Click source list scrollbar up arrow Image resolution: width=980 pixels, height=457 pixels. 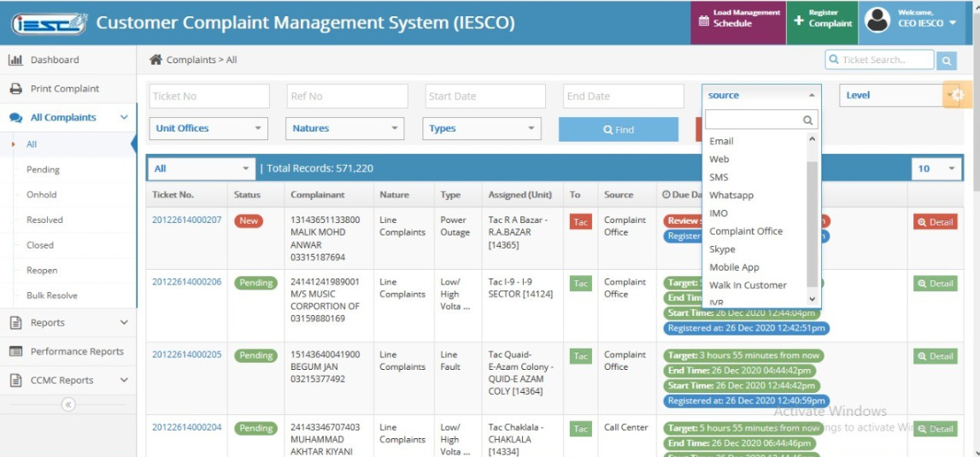pyautogui.click(x=813, y=138)
